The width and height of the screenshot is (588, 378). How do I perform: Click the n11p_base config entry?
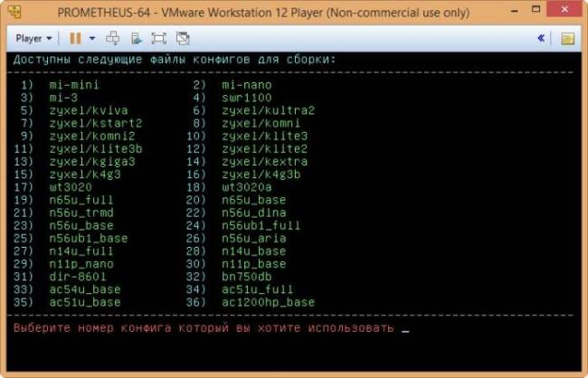coord(254,264)
